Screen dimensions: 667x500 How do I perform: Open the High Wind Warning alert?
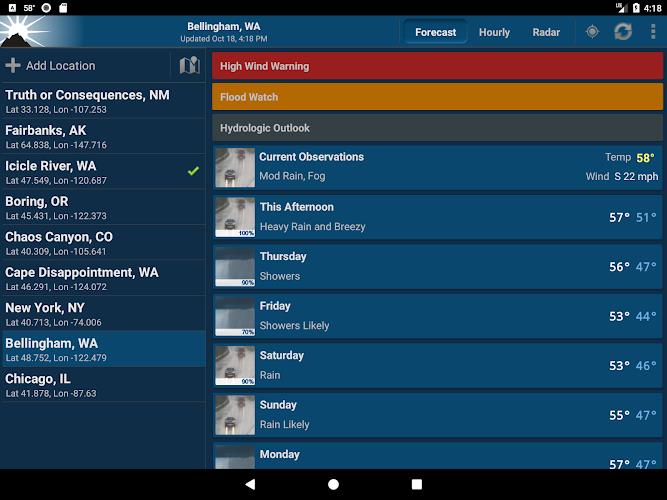437,66
